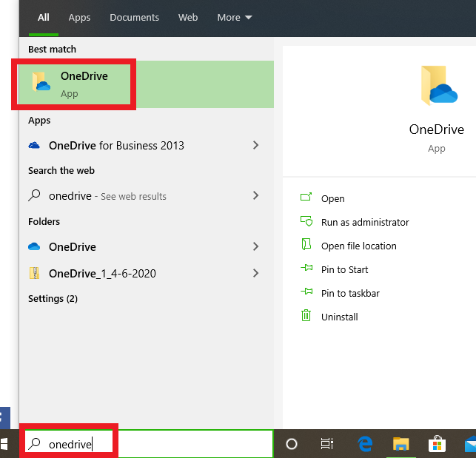Expand OneDrive for Business 2013 details
The width and height of the screenshot is (476, 458).
click(x=255, y=145)
